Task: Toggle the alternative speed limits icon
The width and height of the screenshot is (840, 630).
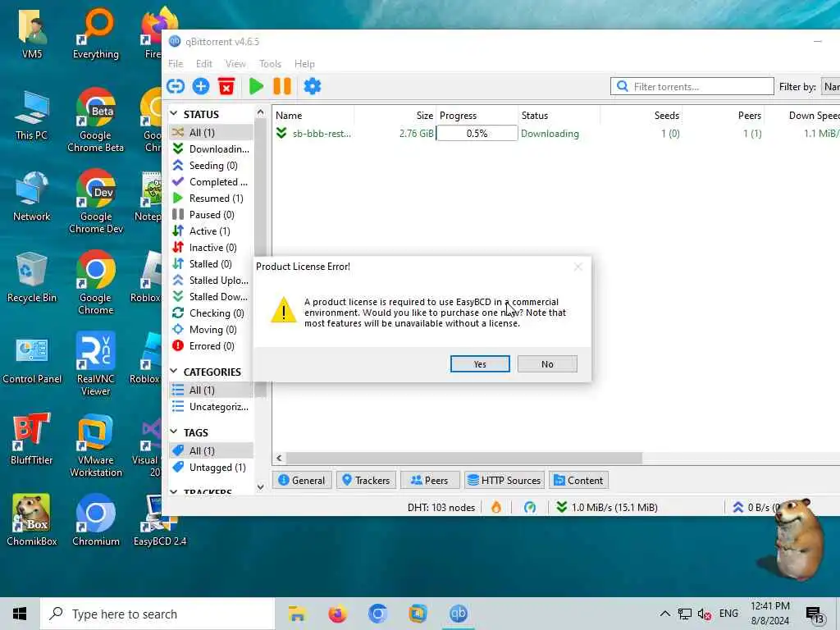Action: pyautogui.click(x=530, y=507)
